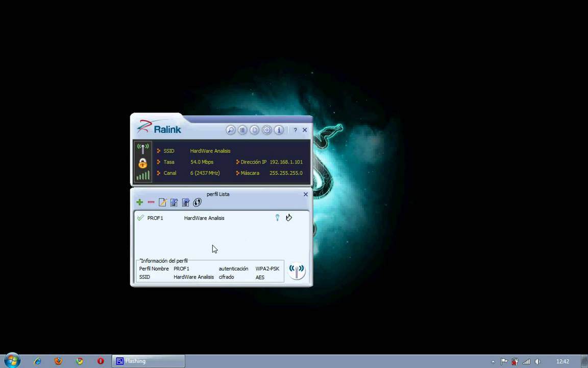Image resolution: width=588 pixels, height=368 pixels.
Task: Open the About info icon
Action: click(279, 130)
